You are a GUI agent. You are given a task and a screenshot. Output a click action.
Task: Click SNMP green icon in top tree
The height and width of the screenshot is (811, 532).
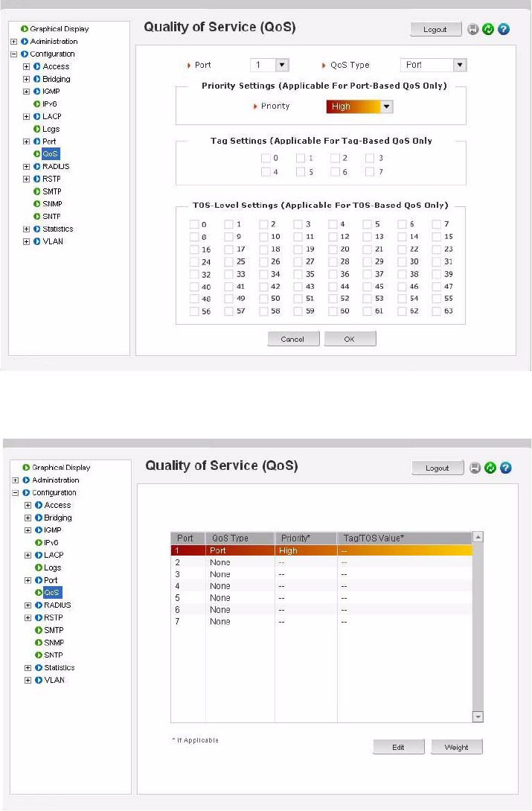click(36, 204)
